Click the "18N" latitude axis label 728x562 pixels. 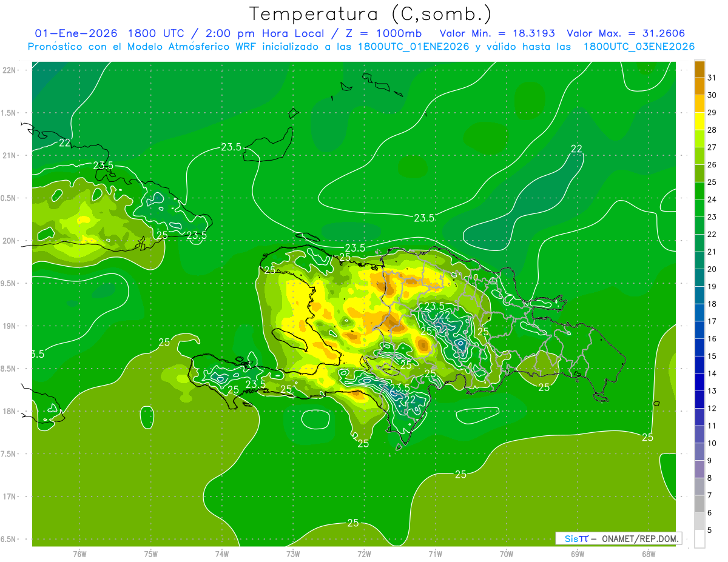pos(10,411)
